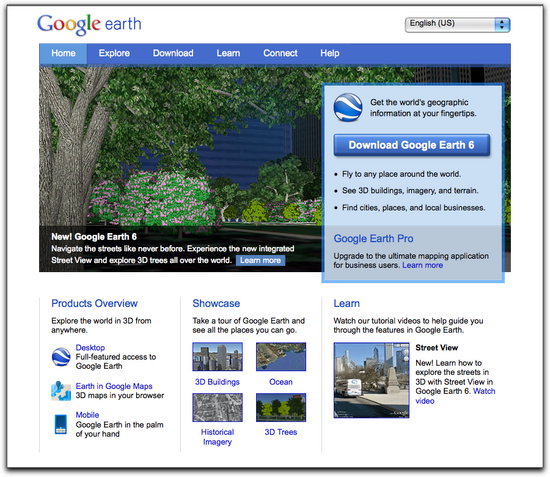Screen dimensions: 550x477
Task: Open the 3D Buildings text link
Action: click(x=217, y=382)
